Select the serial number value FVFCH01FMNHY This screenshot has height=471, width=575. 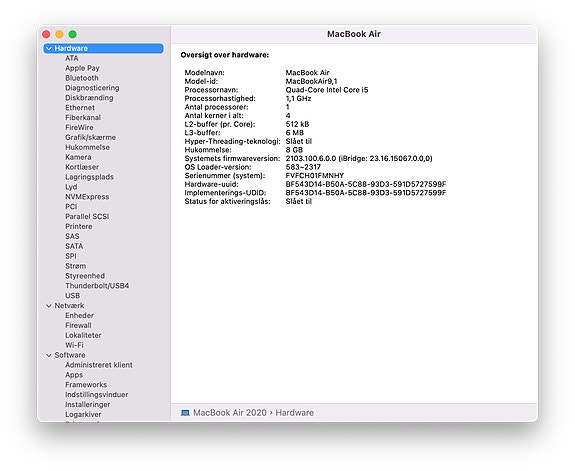click(x=315, y=176)
